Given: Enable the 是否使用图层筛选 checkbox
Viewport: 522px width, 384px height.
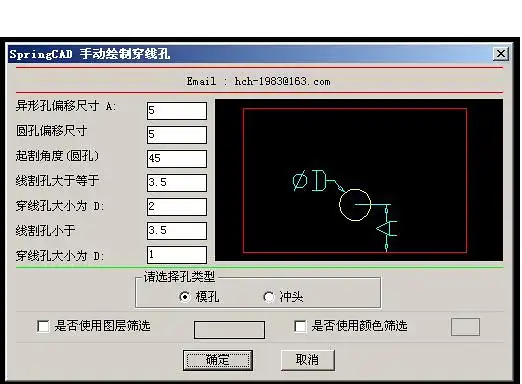Looking at the screenshot, I should 43,326.
